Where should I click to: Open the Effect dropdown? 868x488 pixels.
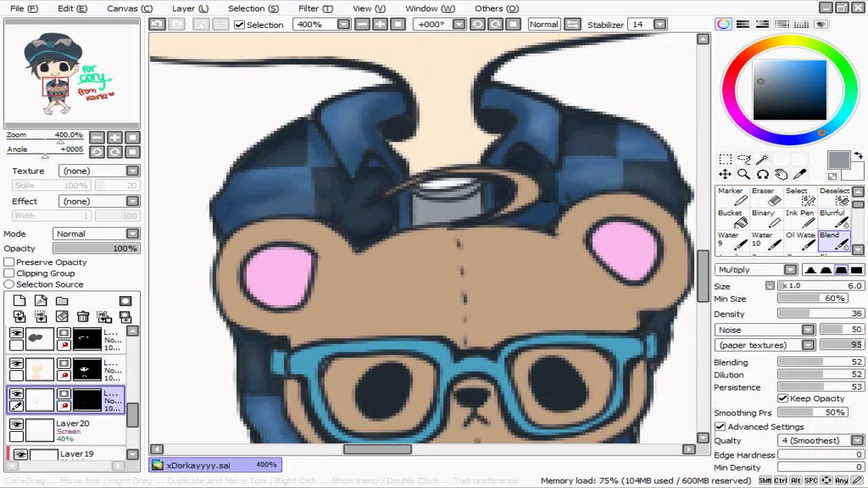(133, 201)
